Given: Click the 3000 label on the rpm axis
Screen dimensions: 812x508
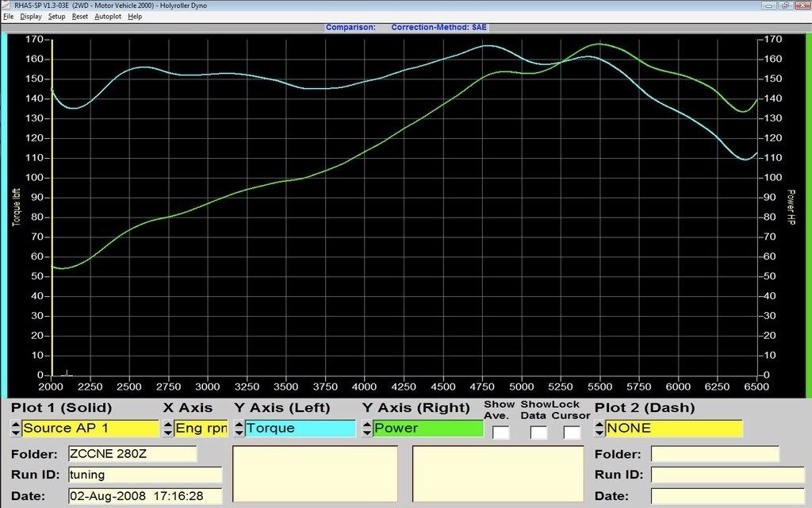Looking at the screenshot, I should tap(208, 387).
